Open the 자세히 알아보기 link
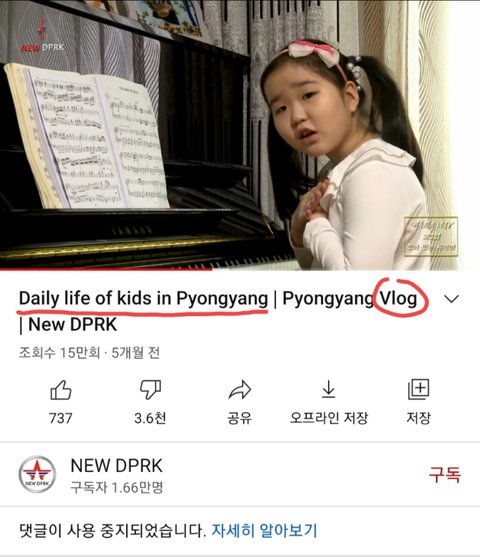Image resolution: width=480 pixels, height=557 pixels. pos(264,530)
